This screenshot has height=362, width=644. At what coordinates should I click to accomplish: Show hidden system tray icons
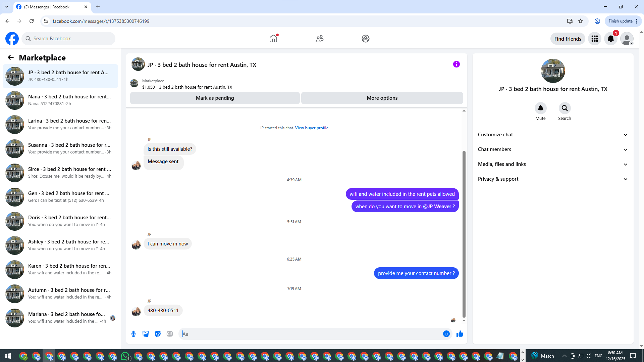click(x=564, y=356)
